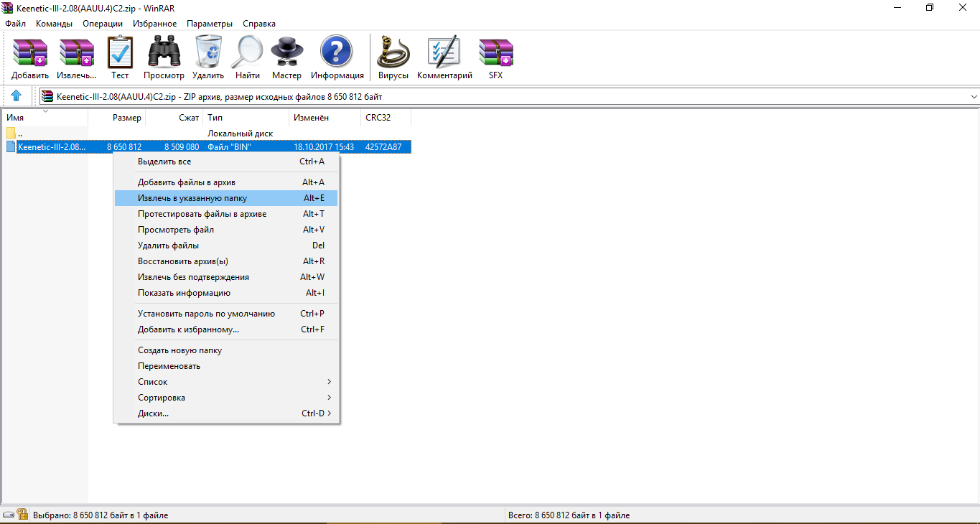
Task: Click the date 18.10.2017 15:43
Action: pos(324,147)
